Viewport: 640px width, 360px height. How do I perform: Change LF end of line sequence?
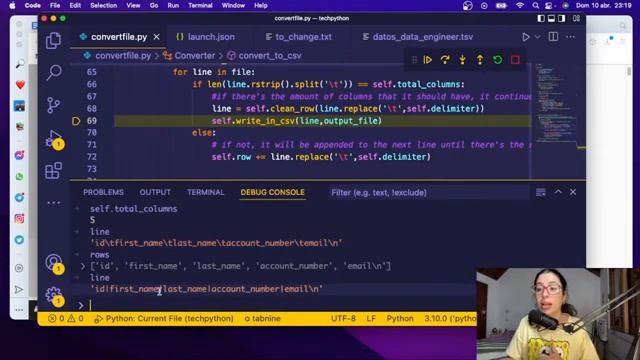tap(371, 318)
